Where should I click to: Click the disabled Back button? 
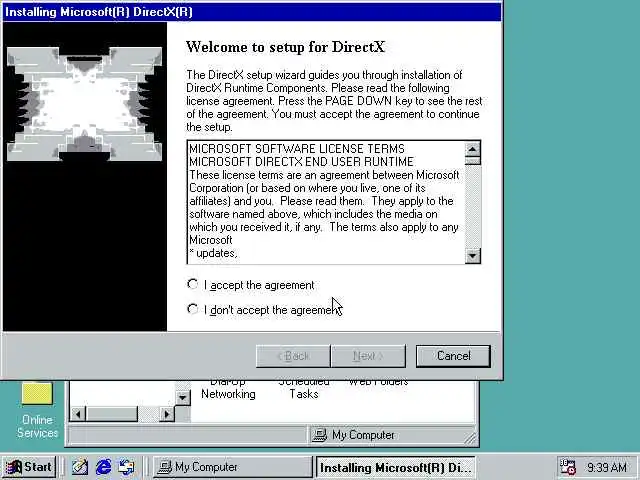(293, 356)
